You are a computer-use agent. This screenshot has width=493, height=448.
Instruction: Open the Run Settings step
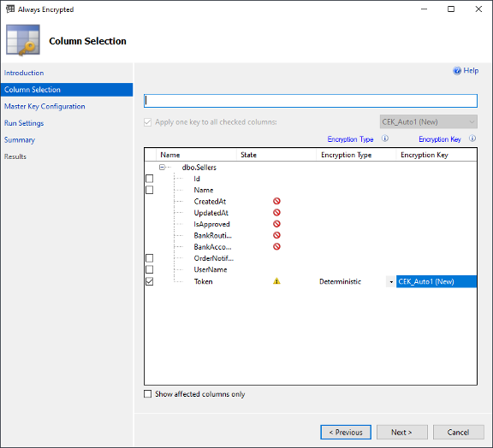coord(24,123)
